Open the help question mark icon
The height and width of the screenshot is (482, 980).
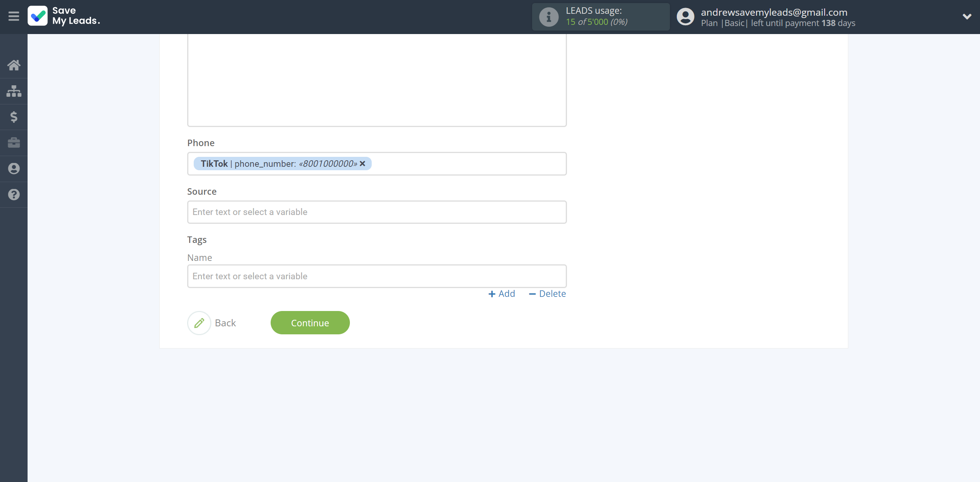(14, 195)
